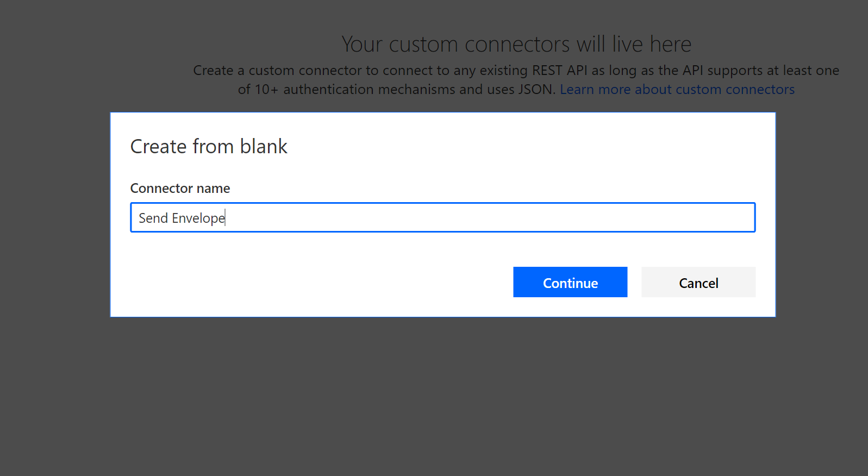Click the Create from blank heading

click(x=208, y=146)
